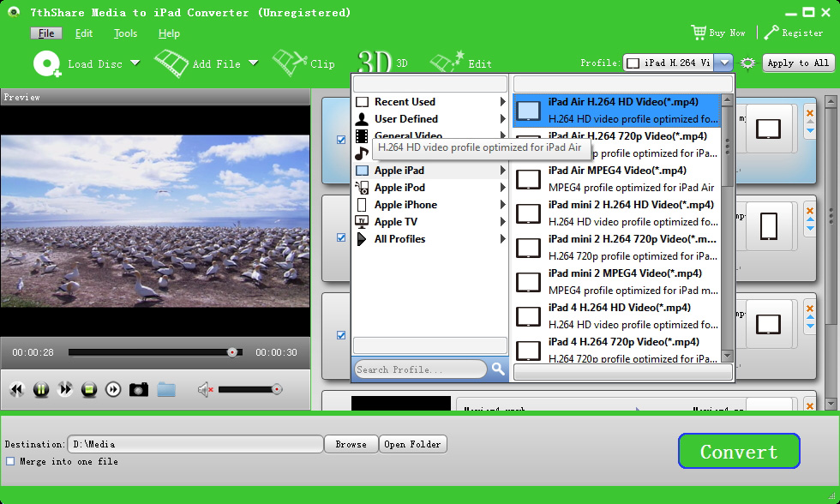Select iPad Air H.264 HD Video profile
The width and height of the screenshot is (840, 504).
(616, 111)
